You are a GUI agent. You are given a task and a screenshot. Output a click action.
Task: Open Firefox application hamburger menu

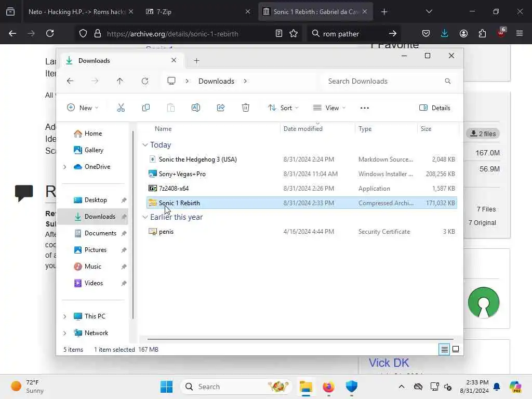click(x=520, y=33)
